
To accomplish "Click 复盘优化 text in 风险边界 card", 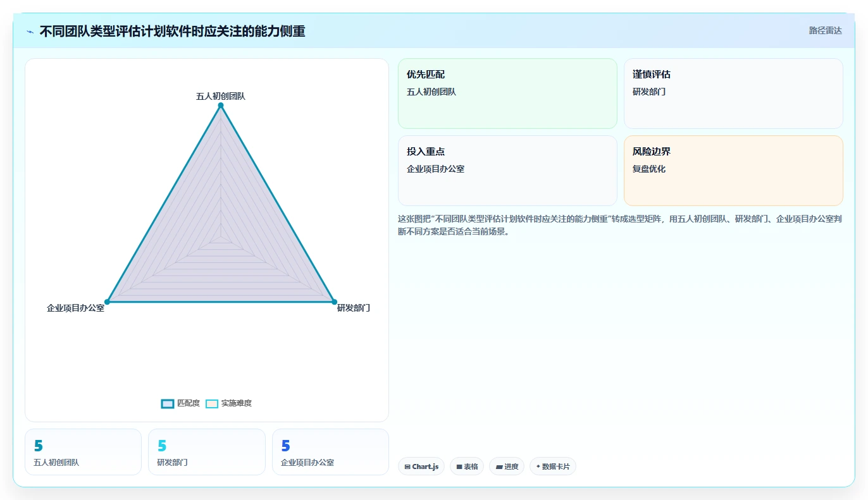I will point(649,169).
